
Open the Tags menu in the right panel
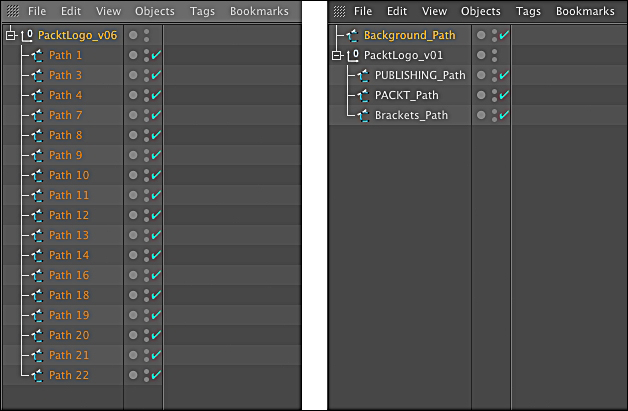528,11
